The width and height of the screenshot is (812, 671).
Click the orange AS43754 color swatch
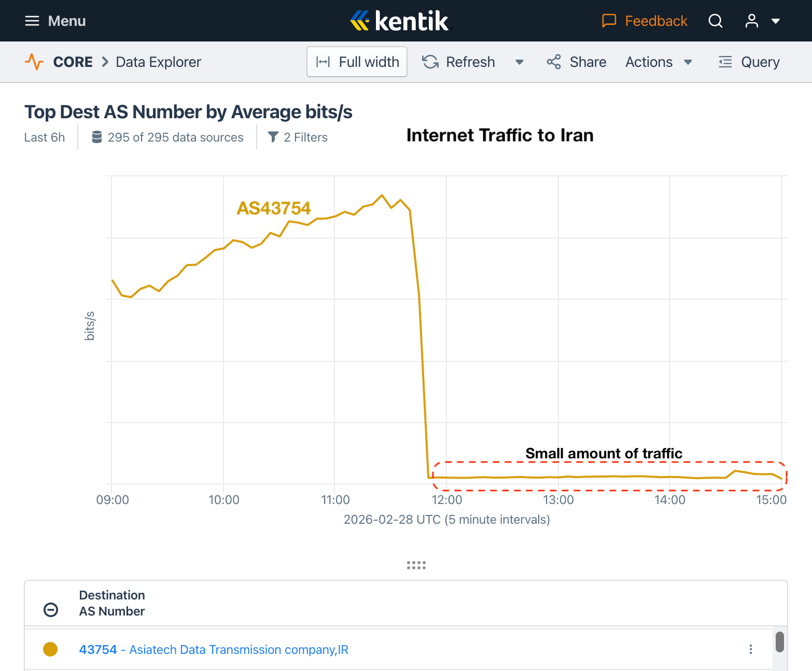pos(50,649)
